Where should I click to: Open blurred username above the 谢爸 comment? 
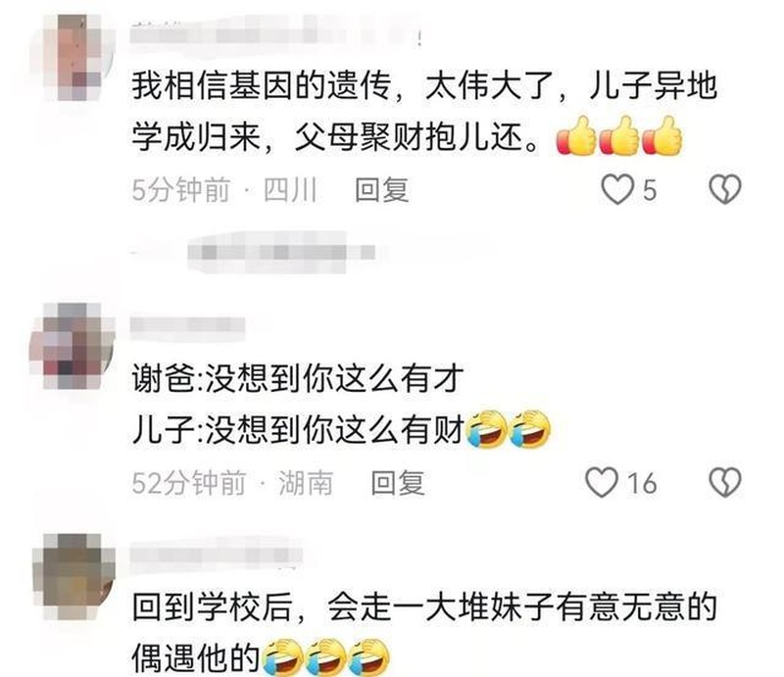pos(187,326)
